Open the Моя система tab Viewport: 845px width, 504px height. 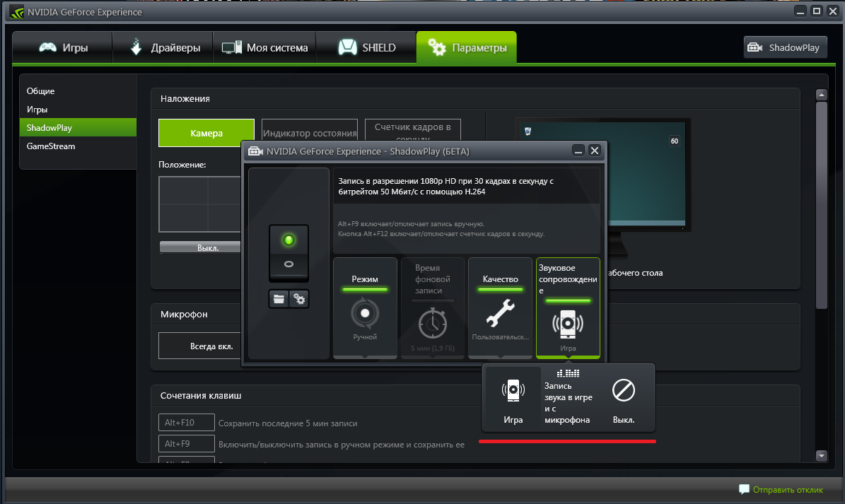[264, 47]
